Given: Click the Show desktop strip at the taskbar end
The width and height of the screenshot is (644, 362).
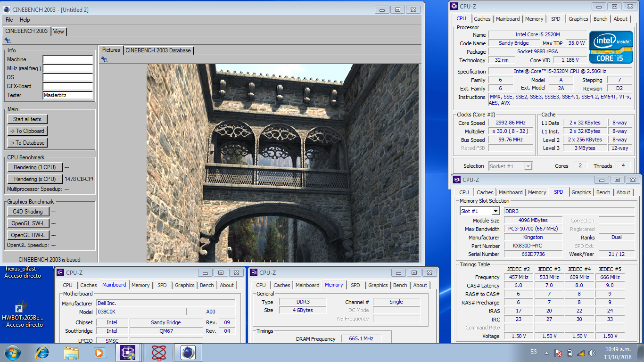Looking at the screenshot, I should coord(641,353).
